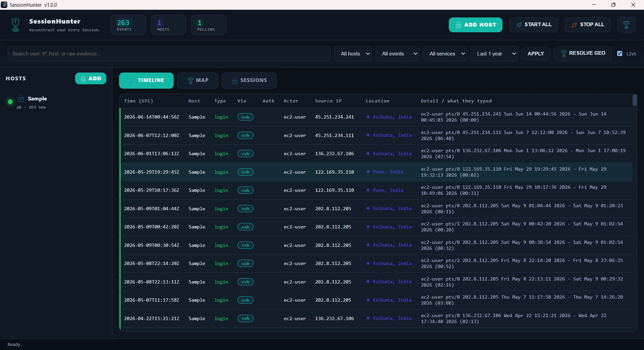Click the Location column header

(378, 101)
